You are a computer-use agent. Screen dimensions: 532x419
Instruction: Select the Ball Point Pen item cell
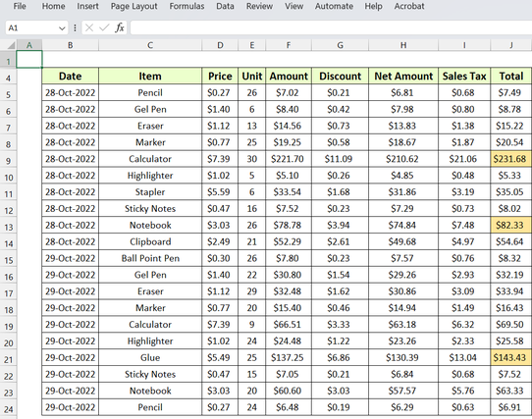pyautogui.click(x=150, y=258)
